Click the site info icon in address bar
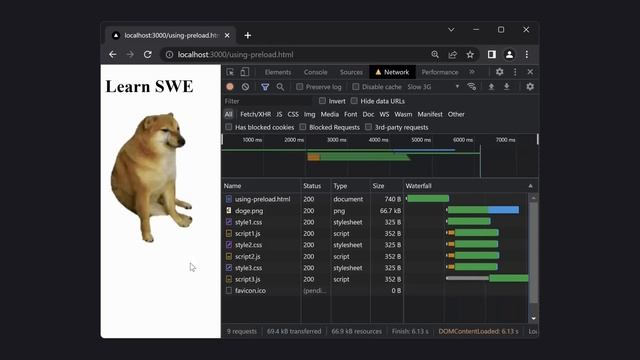The height and width of the screenshot is (360, 640). [x=169, y=54]
